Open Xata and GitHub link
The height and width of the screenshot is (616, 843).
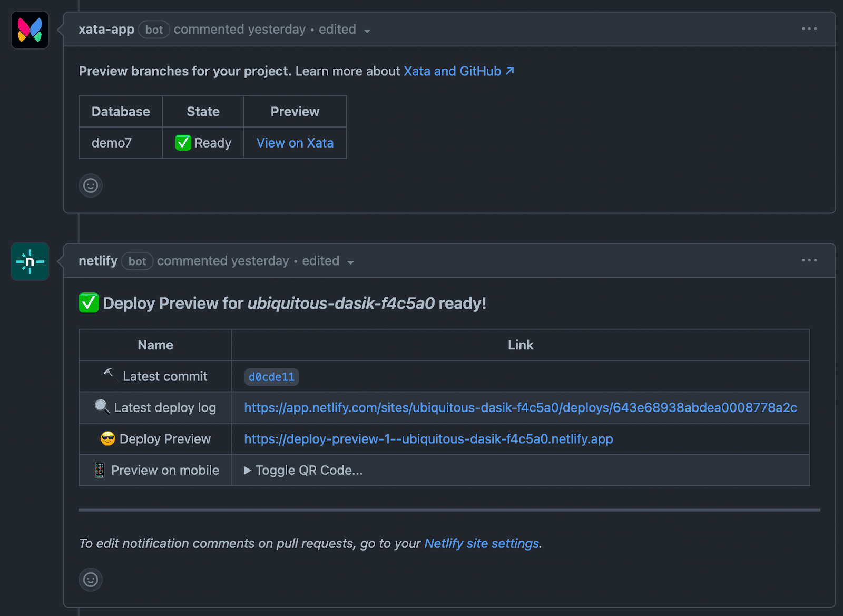[458, 71]
